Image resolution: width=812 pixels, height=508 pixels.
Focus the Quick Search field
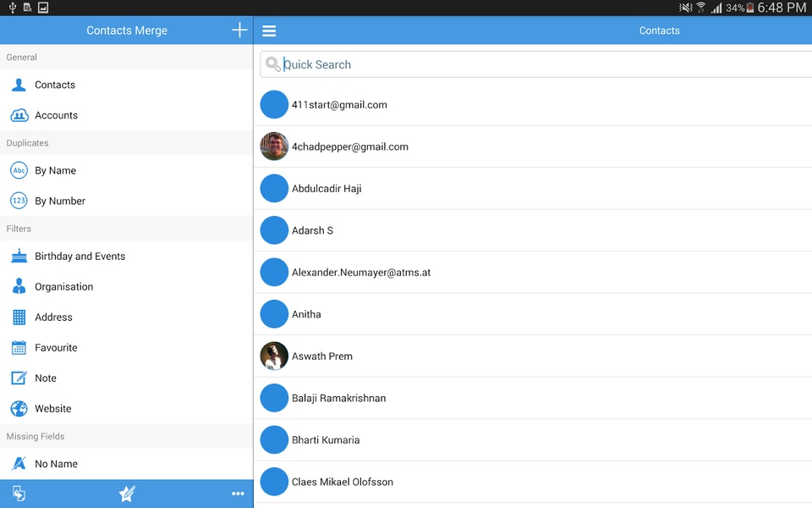[536, 64]
